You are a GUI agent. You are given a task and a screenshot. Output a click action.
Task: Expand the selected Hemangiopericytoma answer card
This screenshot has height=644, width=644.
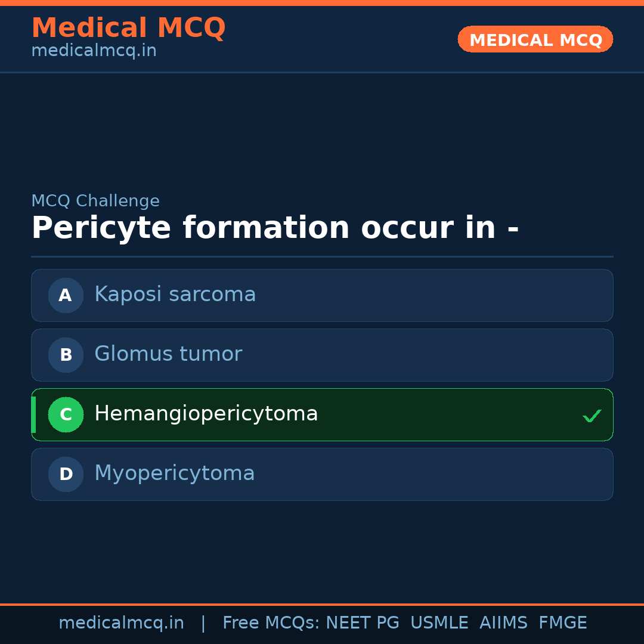click(322, 414)
